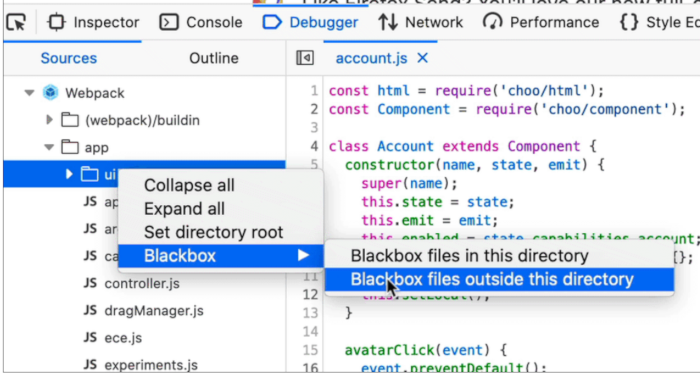Toggle the sources pane collapse icon
This screenshot has height=374, width=700.
[305, 58]
